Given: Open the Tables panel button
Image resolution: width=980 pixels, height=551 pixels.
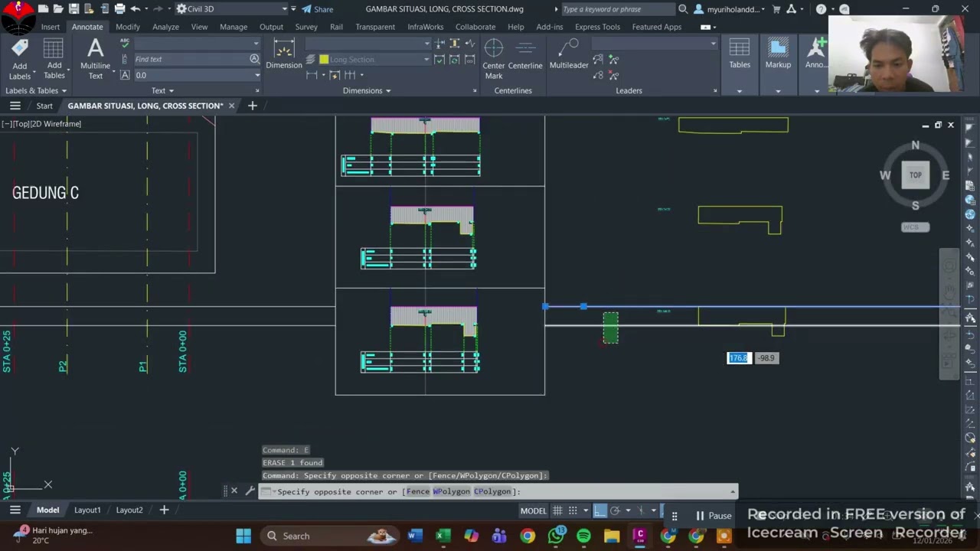Looking at the screenshot, I should pos(740,66).
